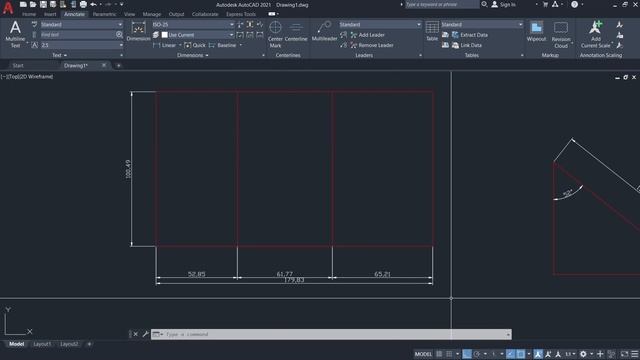Click the Remove Leader button

[x=372, y=45]
